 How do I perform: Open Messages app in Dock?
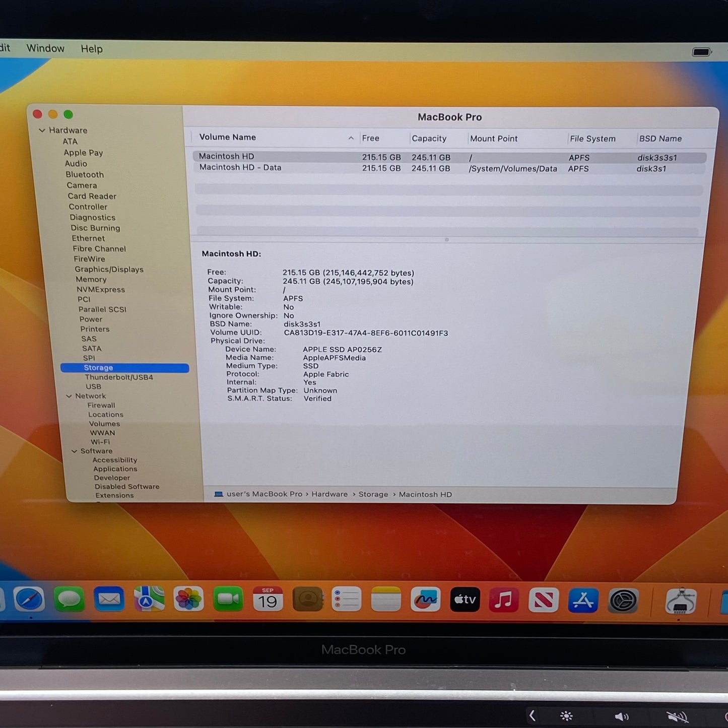(69, 600)
